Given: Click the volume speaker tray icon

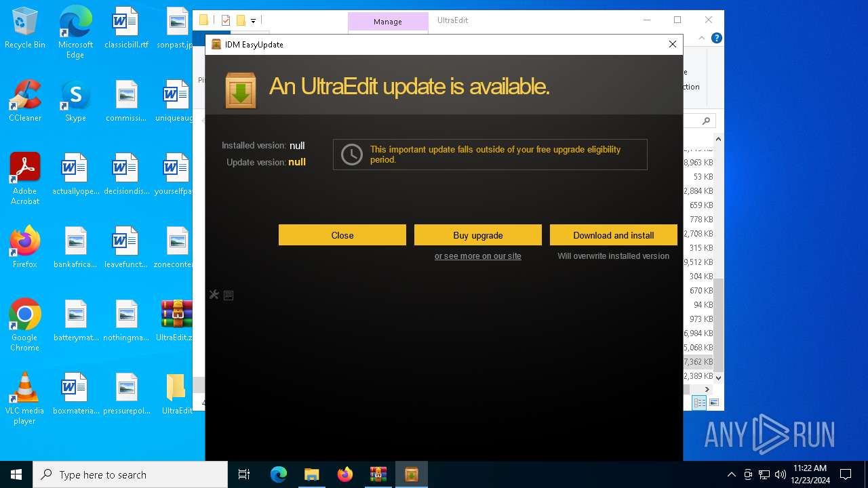Looking at the screenshot, I should (780, 474).
